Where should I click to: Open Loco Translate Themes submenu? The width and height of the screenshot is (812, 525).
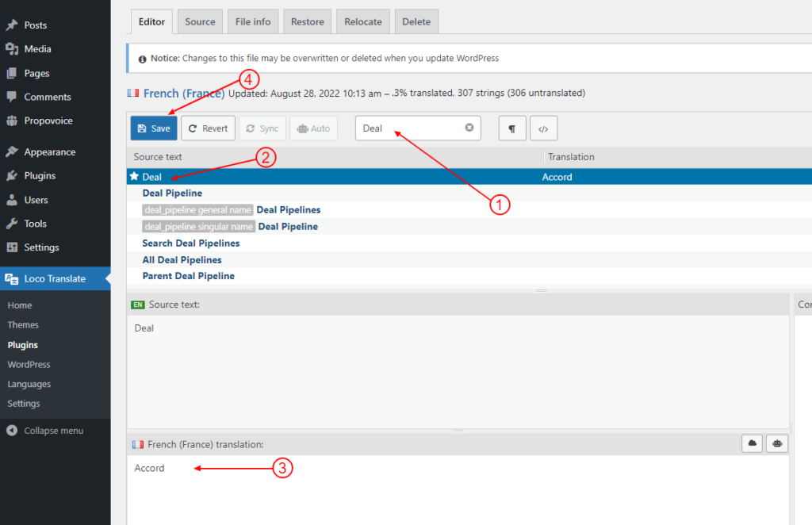click(x=23, y=325)
